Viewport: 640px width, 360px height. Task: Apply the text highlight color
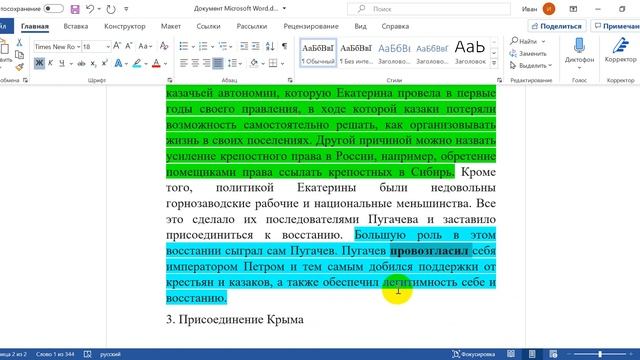(x=137, y=63)
